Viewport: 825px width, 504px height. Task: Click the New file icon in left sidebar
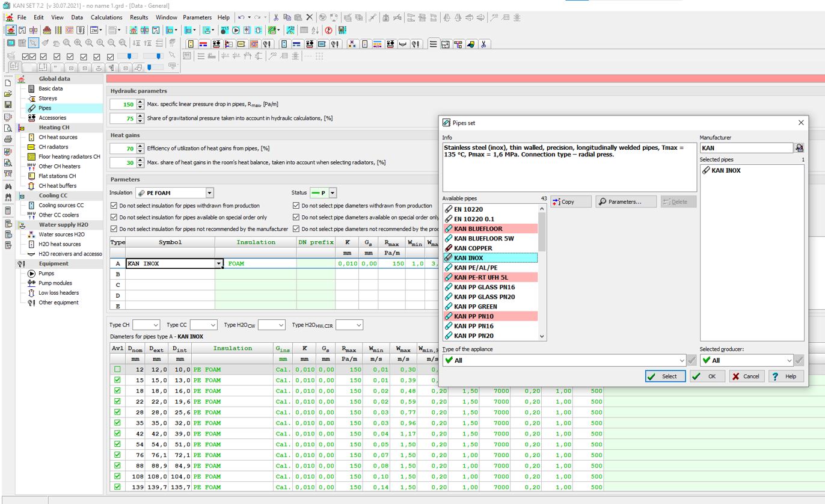8,83
